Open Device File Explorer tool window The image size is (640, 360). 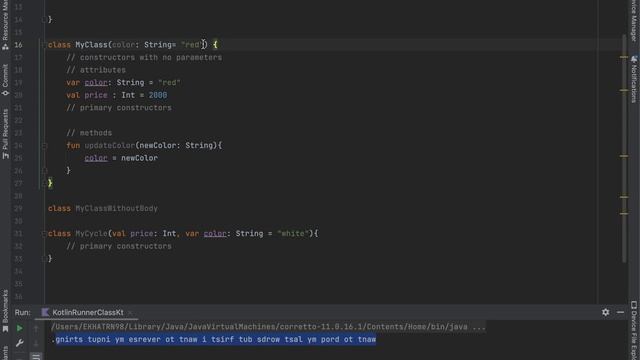(634, 331)
